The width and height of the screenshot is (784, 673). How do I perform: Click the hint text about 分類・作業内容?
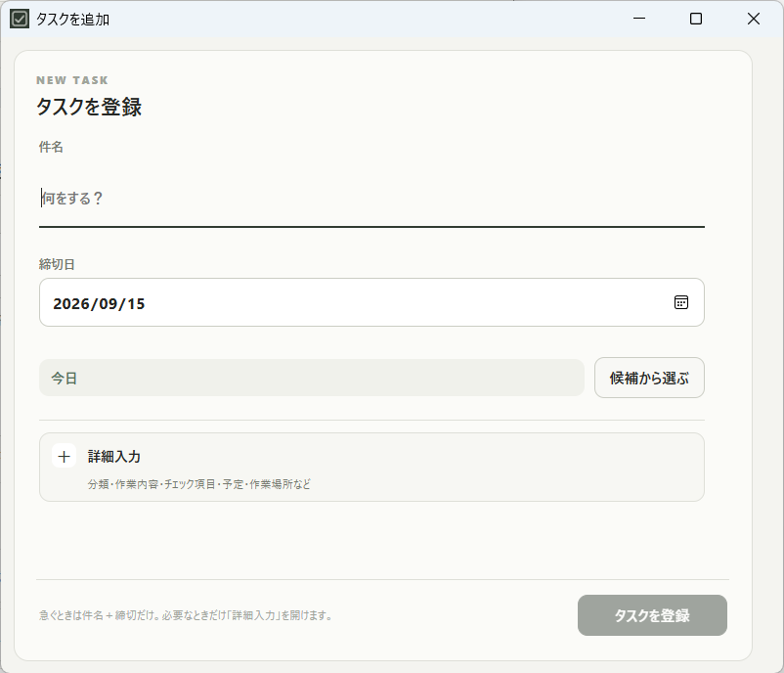[199, 484]
